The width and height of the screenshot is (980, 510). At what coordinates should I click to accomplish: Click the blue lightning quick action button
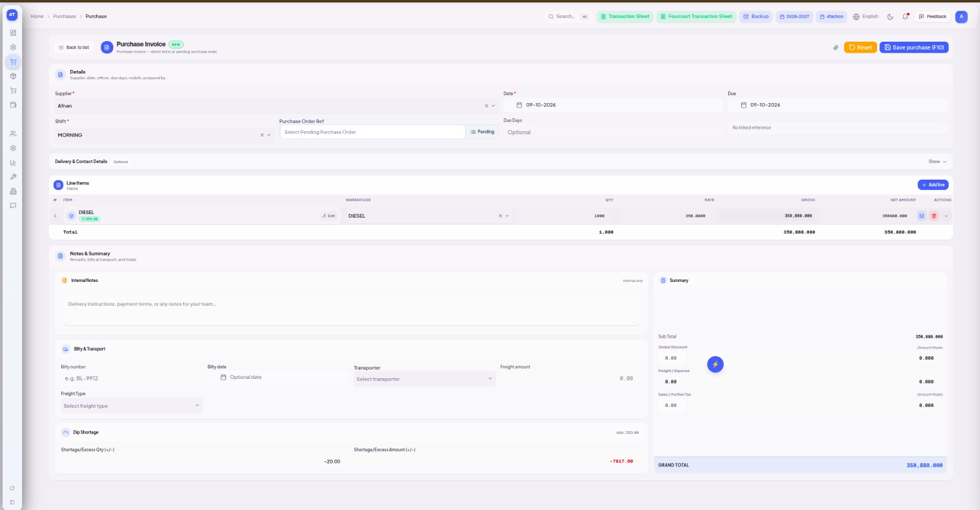[x=715, y=365]
